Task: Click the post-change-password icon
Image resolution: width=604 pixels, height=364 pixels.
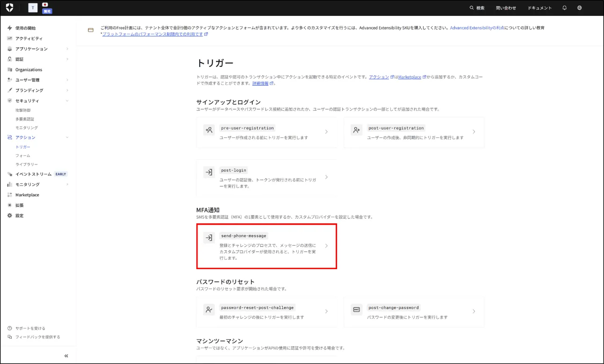Action: [357, 310]
